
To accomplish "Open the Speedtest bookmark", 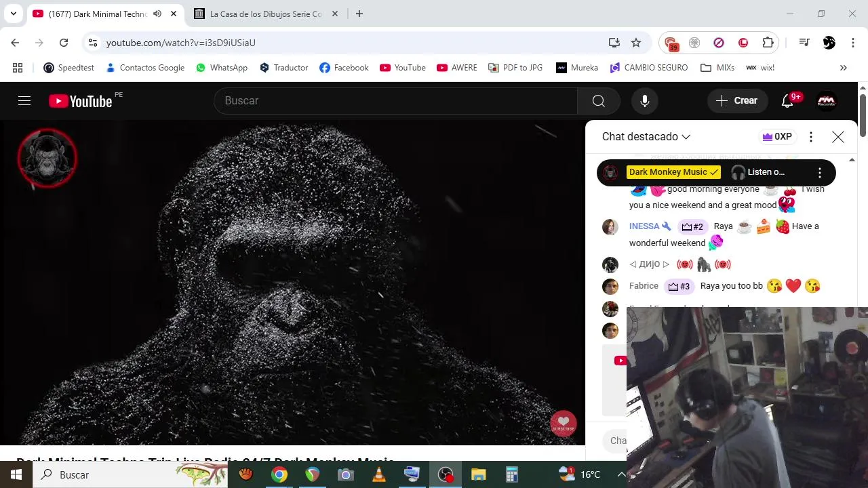I will pyautogui.click(x=68, y=68).
